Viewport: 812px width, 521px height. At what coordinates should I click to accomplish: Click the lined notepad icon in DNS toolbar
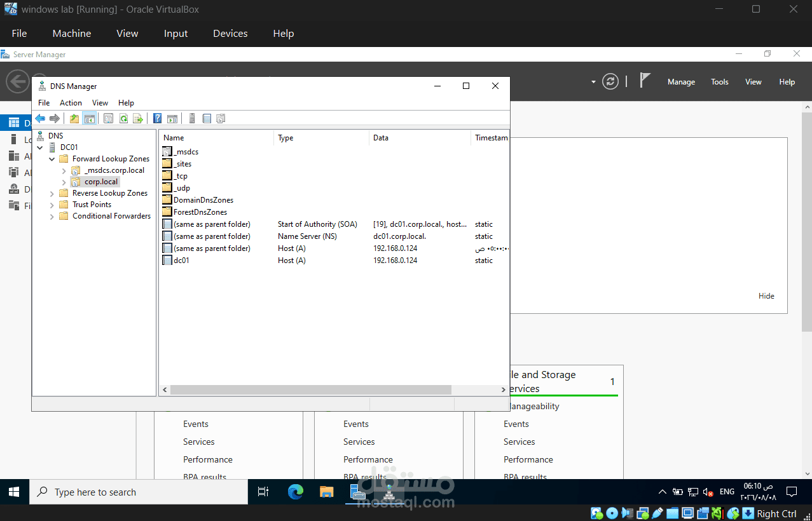207,118
